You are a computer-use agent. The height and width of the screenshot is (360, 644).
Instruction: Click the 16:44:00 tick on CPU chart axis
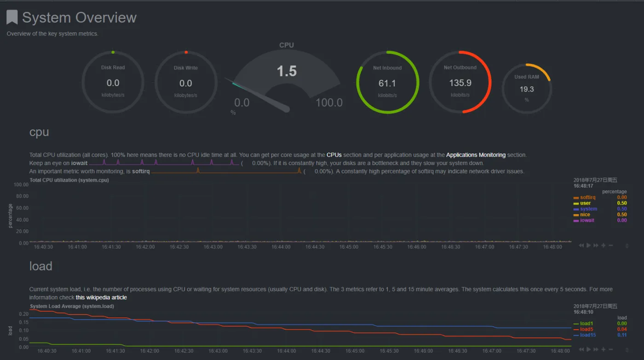[281, 247]
